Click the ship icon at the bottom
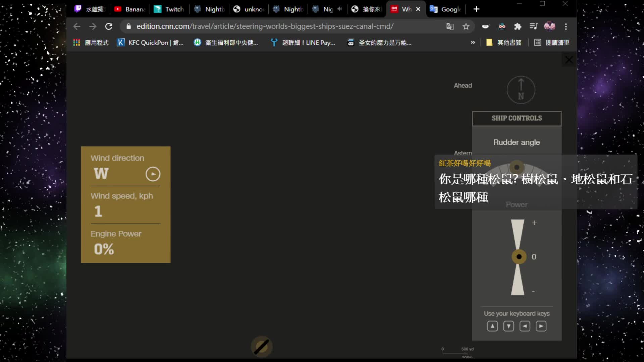 click(262, 347)
